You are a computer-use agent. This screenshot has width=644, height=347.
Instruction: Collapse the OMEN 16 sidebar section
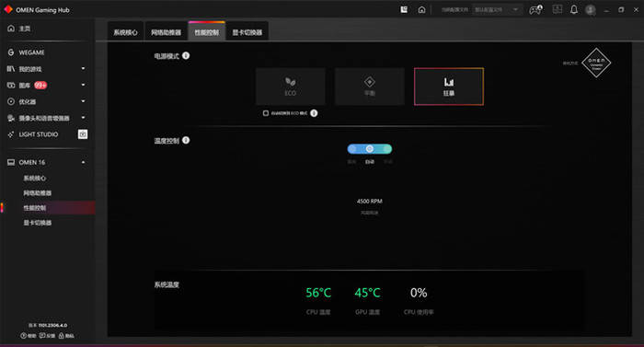[x=84, y=162]
